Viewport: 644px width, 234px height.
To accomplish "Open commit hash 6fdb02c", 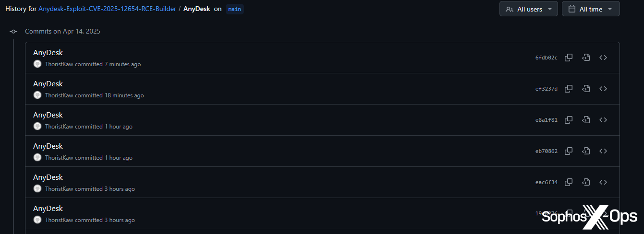I will (x=547, y=58).
